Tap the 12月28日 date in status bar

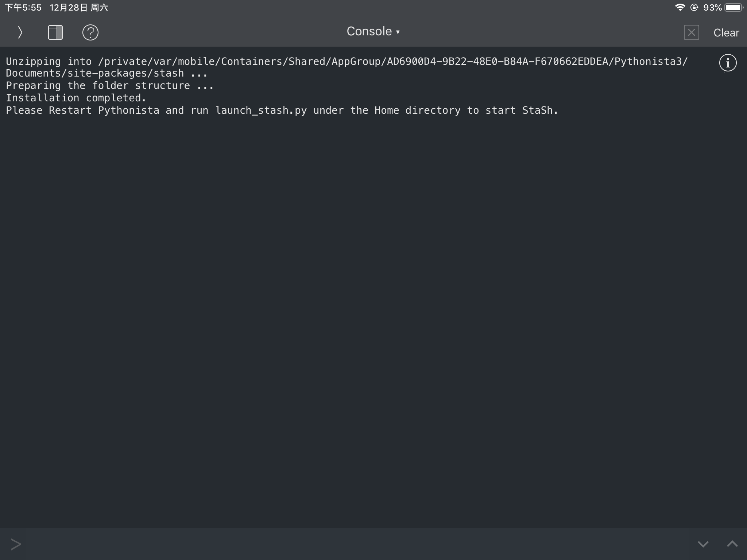69,8
